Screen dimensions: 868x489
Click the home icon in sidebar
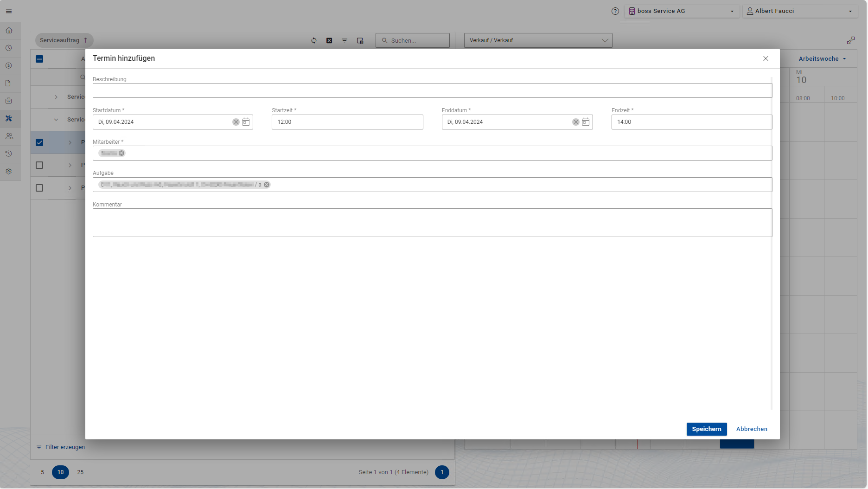[x=9, y=31]
